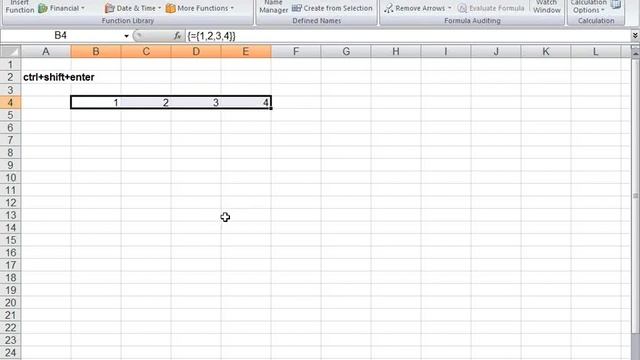Viewport: 640px width, 360px height.
Task: Click the Create from Selection grid icon
Action: tap(297, 8)
